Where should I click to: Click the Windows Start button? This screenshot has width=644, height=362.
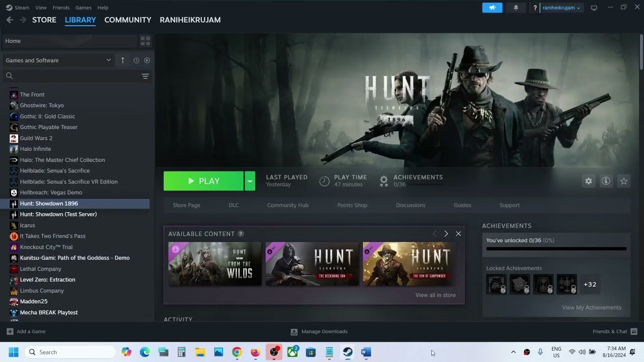pyautogui.click(x=14, y=352)
